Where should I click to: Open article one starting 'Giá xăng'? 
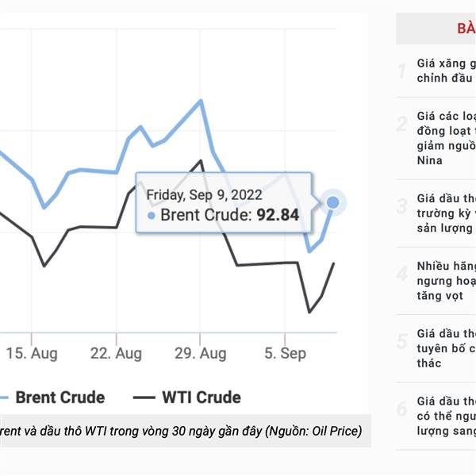[446, 71]
